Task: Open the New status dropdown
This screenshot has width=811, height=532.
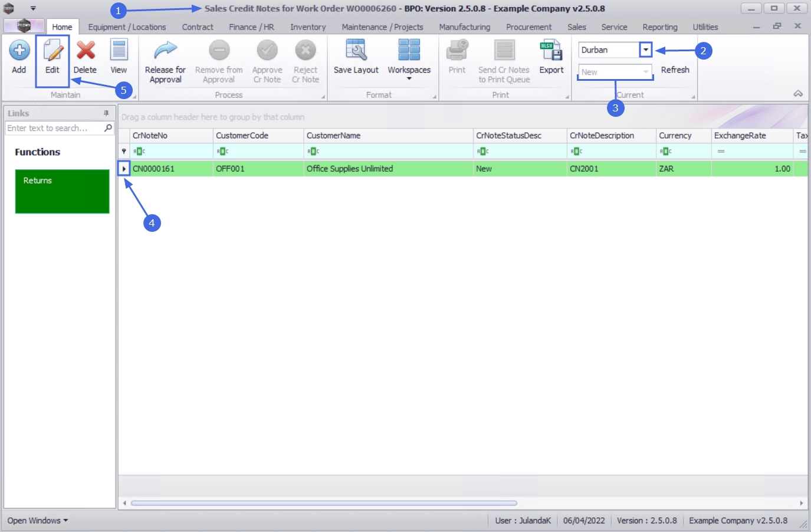Action: (646, 72)
